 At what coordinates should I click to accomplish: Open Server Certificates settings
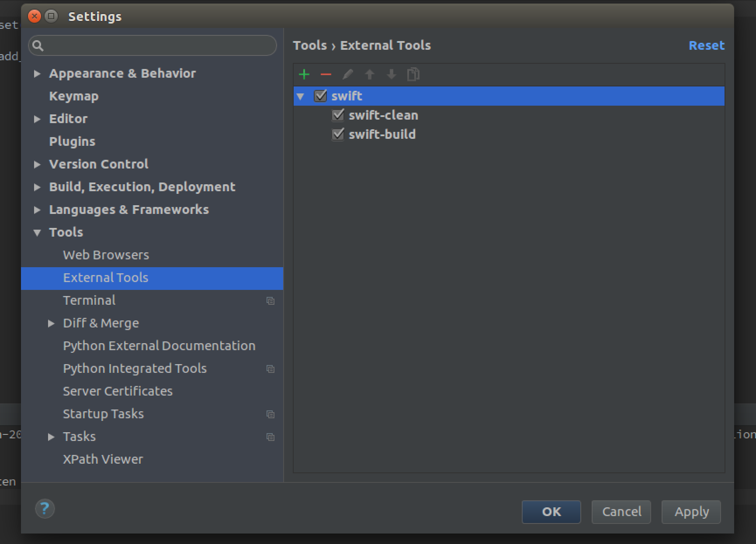(118, 391)
